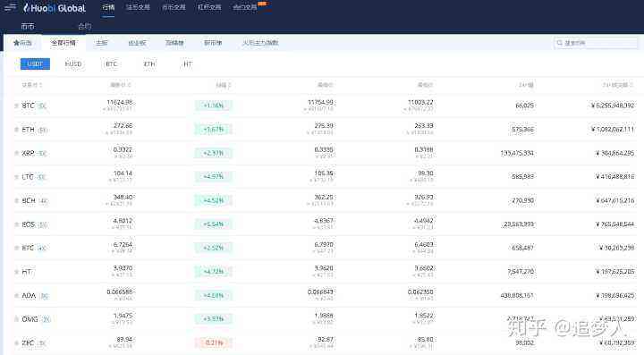The image size is (644, 355).
Task: Click the leverage badge next to ETH
Action: pyautogui.click(x=43, y=130)
